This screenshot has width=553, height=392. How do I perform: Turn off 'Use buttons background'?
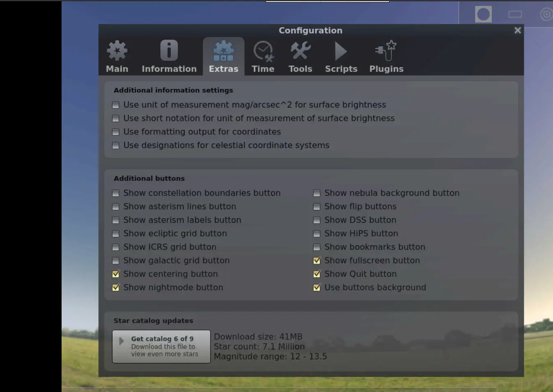[x=317, y=287]
